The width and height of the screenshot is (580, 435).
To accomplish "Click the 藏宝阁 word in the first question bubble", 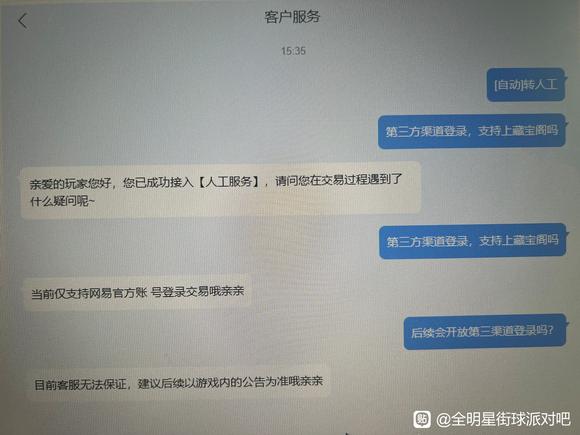I will 530,130.
